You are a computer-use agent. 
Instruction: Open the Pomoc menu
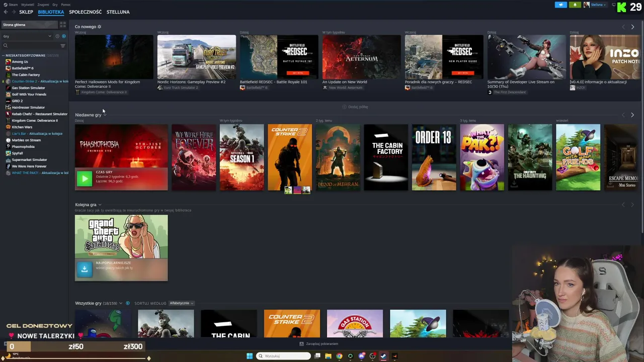click(x=66, y=5)
